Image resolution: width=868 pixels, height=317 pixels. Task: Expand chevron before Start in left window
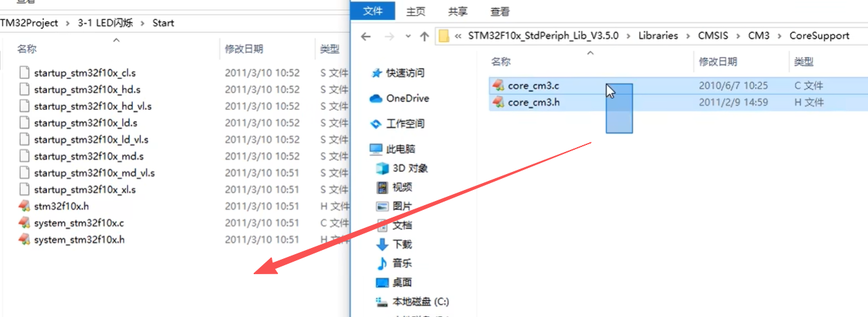[x=142, y=23]
